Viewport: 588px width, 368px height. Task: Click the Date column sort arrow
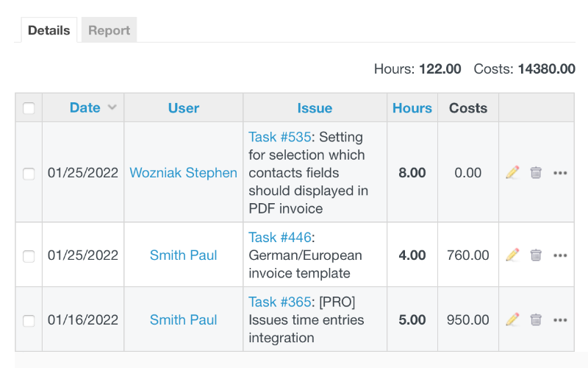[112, 107]
